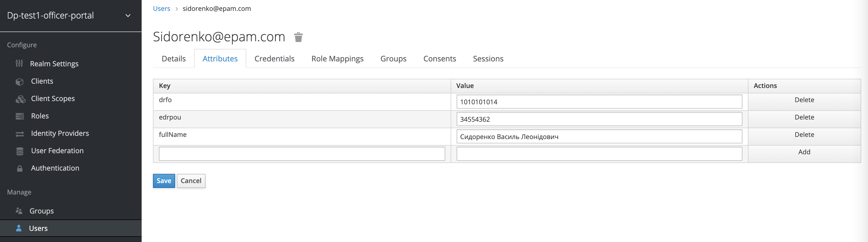Edit the fullName value field
868x242 pixels.
pos(599,137)
